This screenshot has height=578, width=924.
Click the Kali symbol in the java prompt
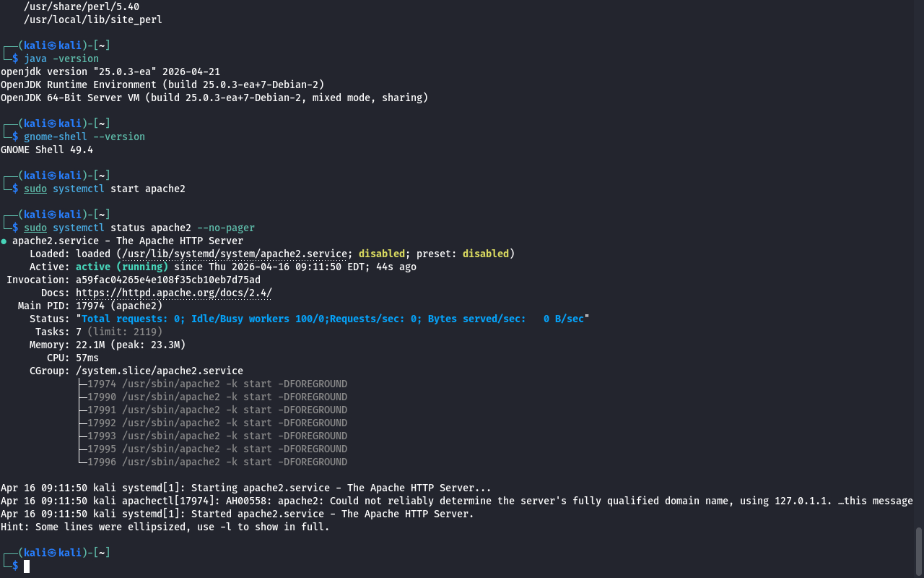coord(52,46)
